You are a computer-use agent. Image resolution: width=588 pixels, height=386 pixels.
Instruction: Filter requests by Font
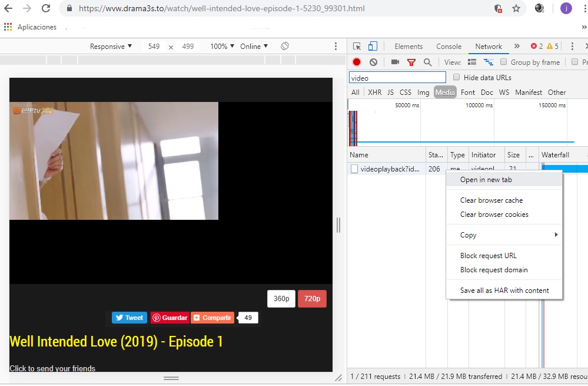click(x=467, y=93)
